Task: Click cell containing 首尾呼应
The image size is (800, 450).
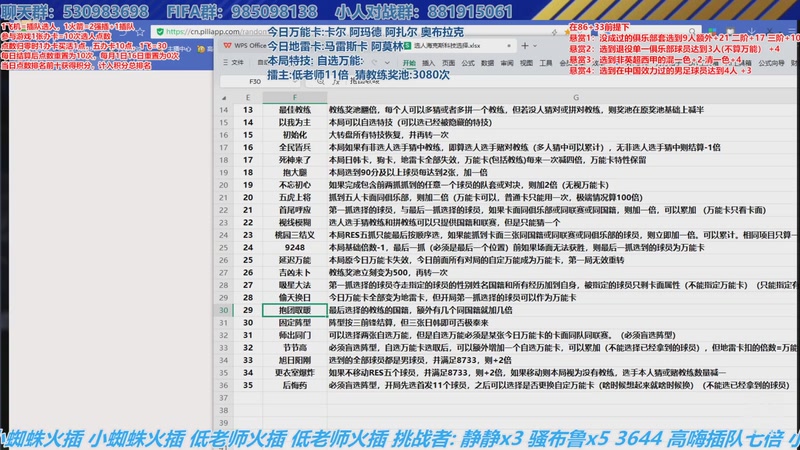Action: (x=294, y=210)
